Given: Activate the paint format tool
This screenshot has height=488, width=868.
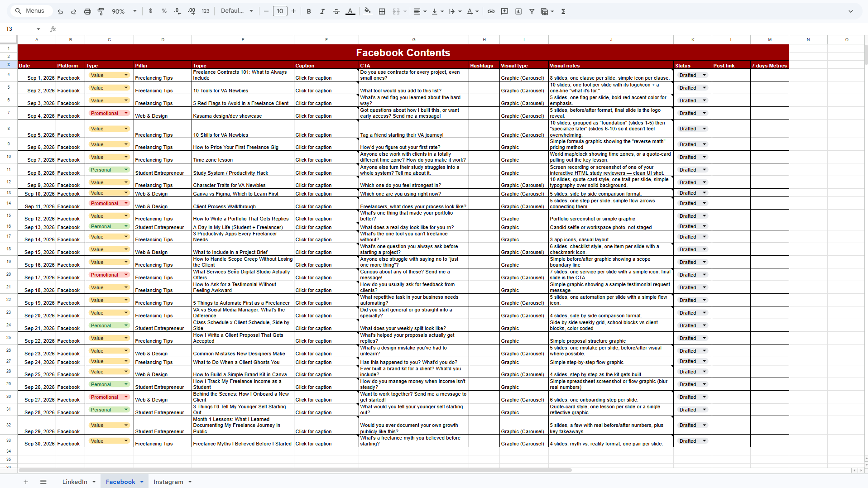Looking at the screenshot, I should click(x=101, y=11).
